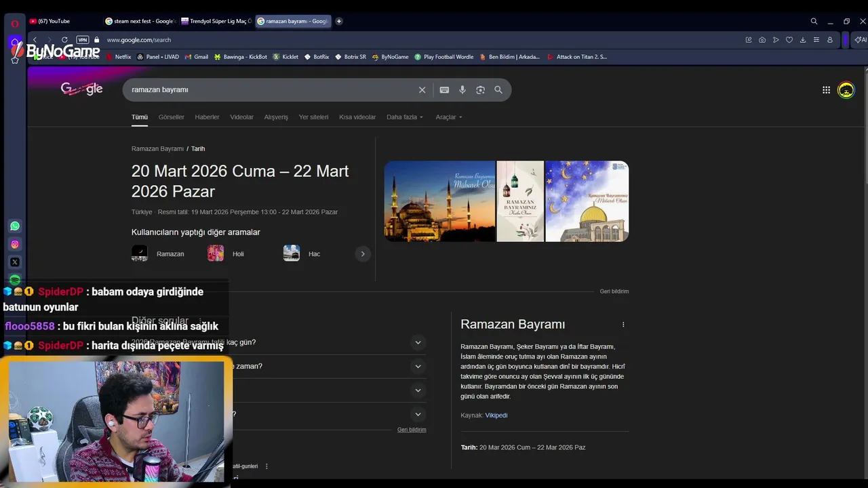Open the Netflix bookmark

(119, 57)
